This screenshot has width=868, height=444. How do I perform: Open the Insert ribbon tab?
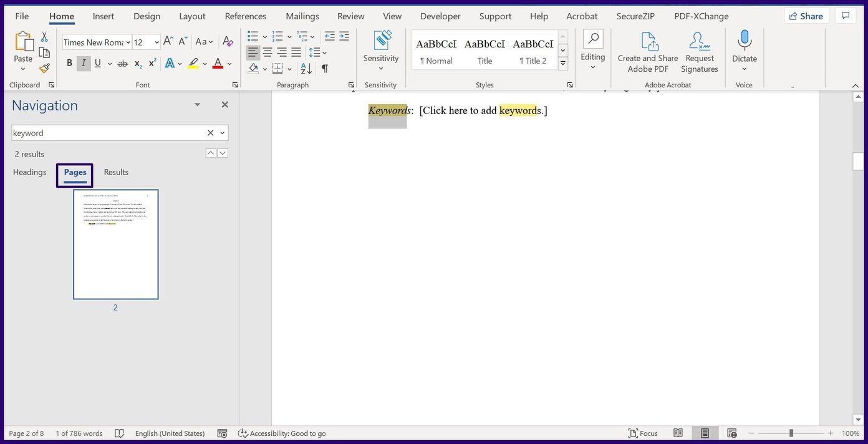click(104, 16)
